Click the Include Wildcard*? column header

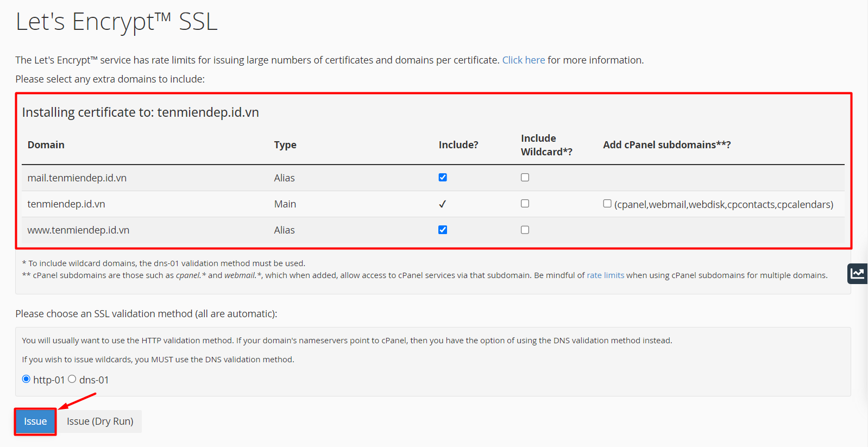pyautogui.click(x=546, y=145)
